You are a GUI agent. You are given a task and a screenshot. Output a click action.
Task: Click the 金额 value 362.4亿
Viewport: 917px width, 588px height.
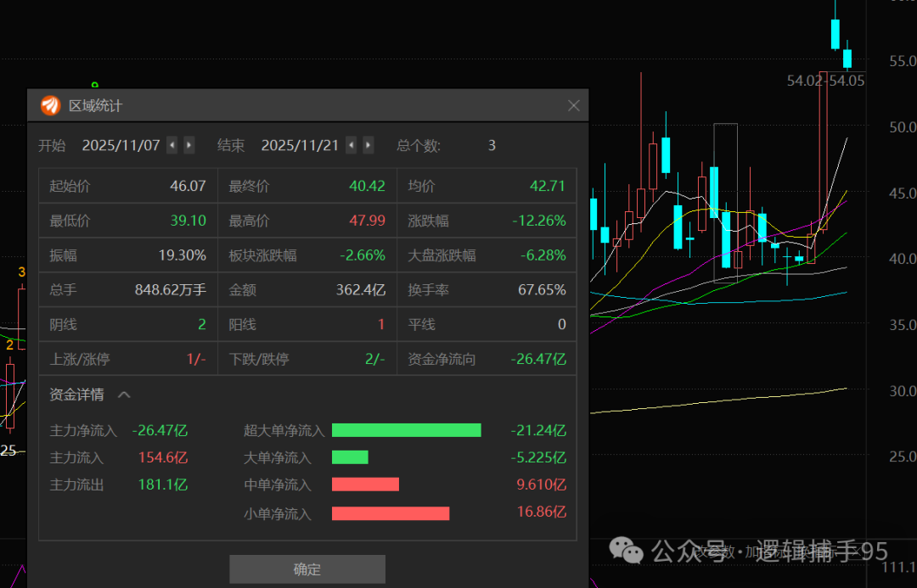pos(361,290)
